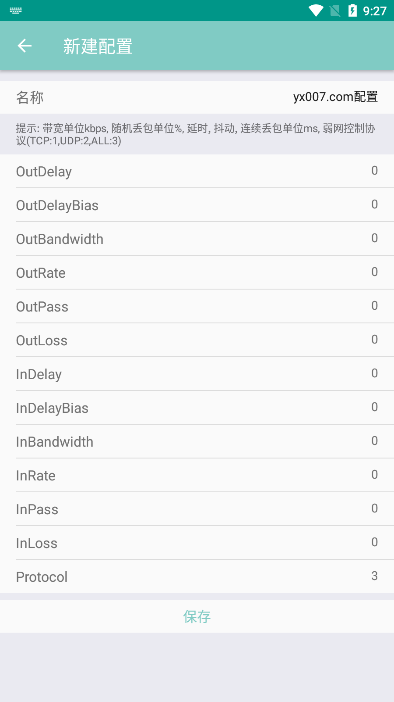
Task: Edit the InDelay value field
Action: coord(374,373)
